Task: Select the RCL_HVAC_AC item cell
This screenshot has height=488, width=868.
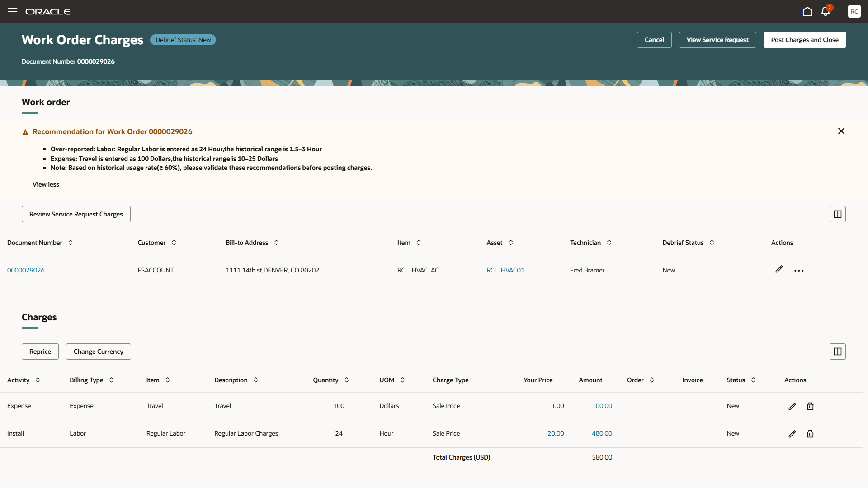Action: 418,270
